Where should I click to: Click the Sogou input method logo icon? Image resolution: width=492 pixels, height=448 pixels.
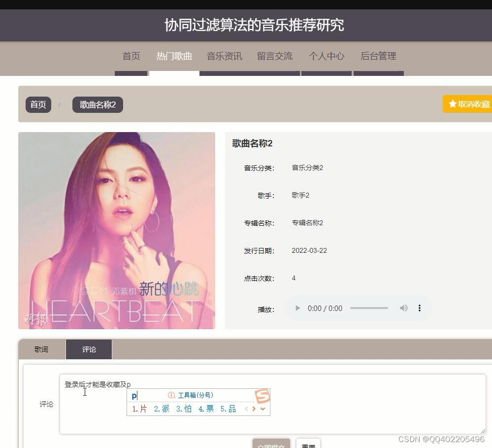coord(262,397)
